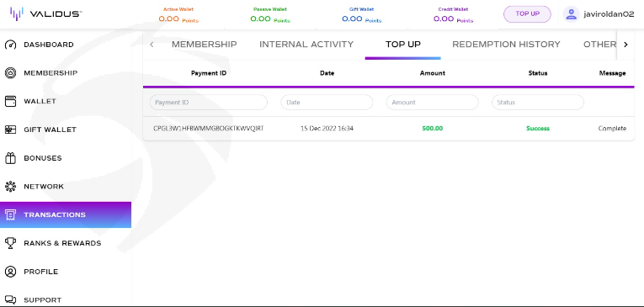
Task: Select the Top Up tab
Action: click(403, 45)
